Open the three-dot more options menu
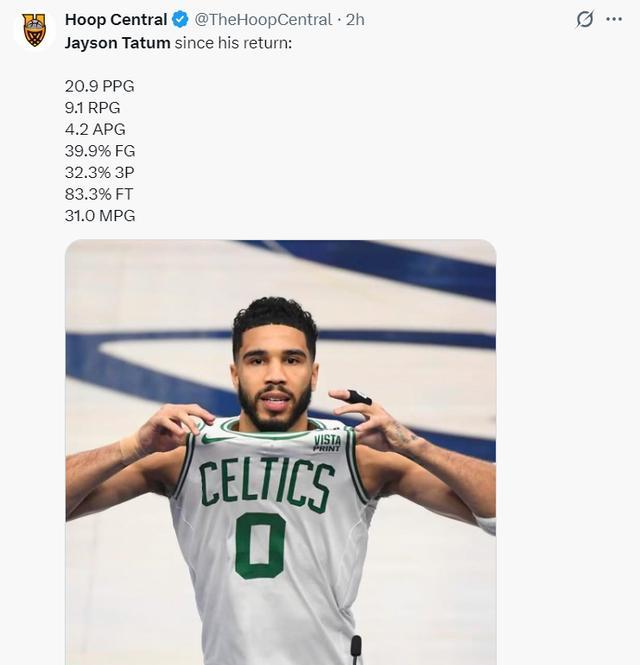The width and height of the screenshot is (640, 665). point(614,19)
